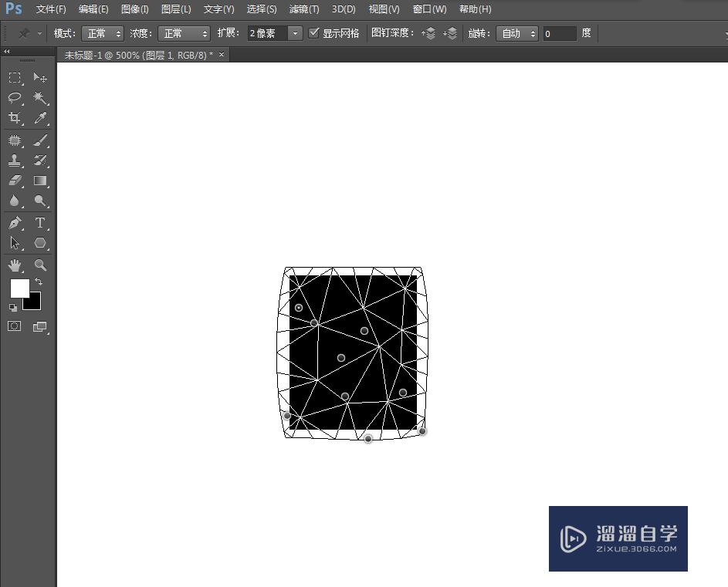Select the Gradient tool
The width and height of the screenshot is (728, 587).
40,180
